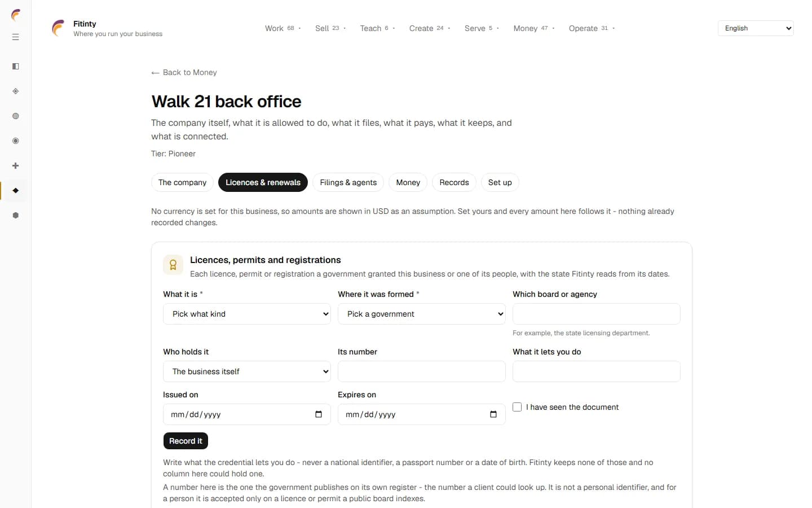Switch to the Filings & agents tab
Viewport: 812px width, 508px height.
[348, 182]
